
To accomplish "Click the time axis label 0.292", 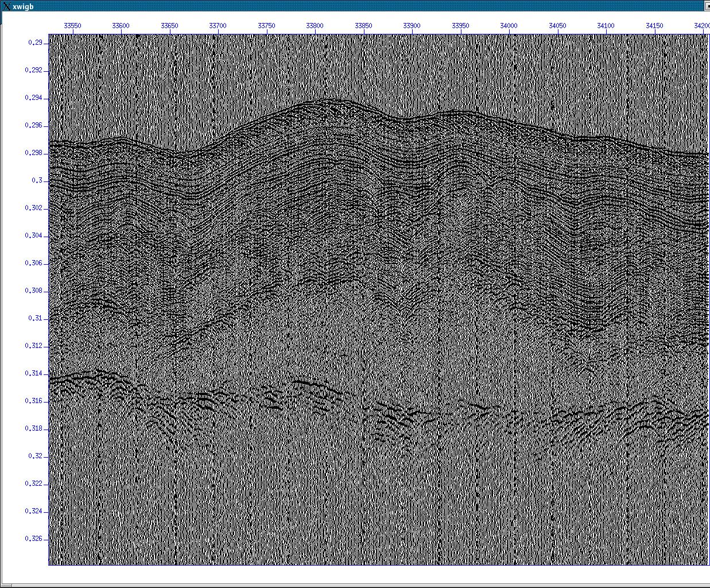I will (x=33, y=70).
